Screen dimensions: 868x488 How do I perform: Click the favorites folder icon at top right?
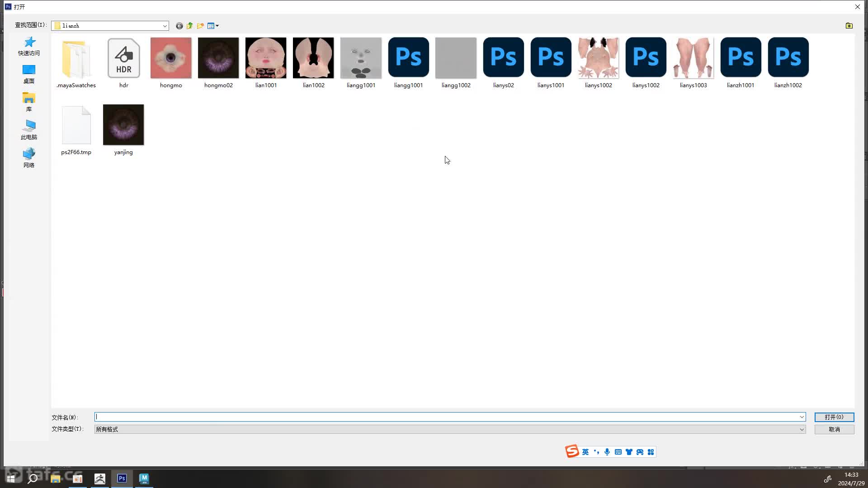point(849,26)
